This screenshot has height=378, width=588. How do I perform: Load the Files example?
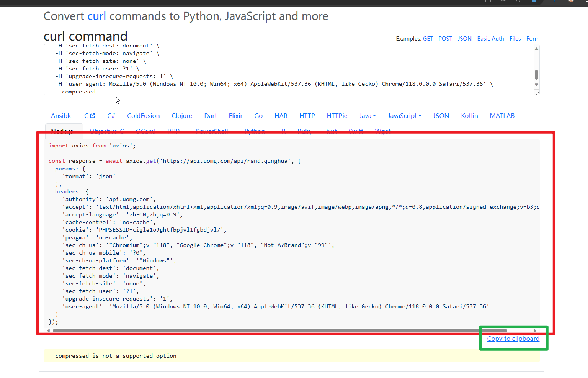click(515, 39)
